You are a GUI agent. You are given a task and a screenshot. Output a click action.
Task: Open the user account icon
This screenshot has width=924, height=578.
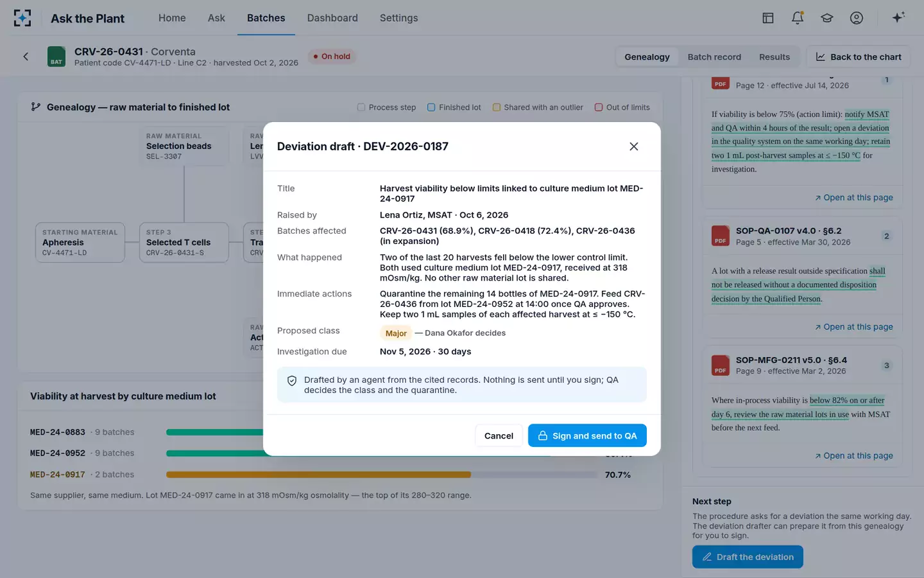pos(857,18)
